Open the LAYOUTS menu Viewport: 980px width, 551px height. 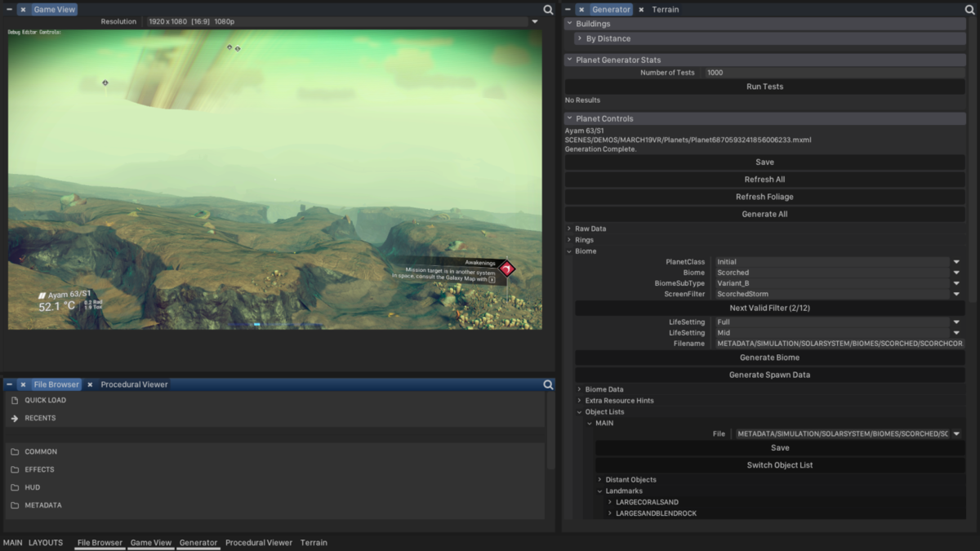(x=46, y=542)
